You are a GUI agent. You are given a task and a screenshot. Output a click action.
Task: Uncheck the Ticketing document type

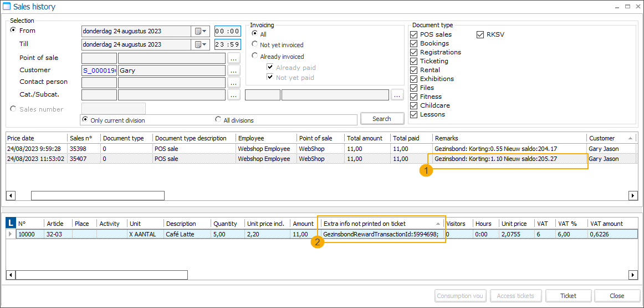[x=413, y=61]
